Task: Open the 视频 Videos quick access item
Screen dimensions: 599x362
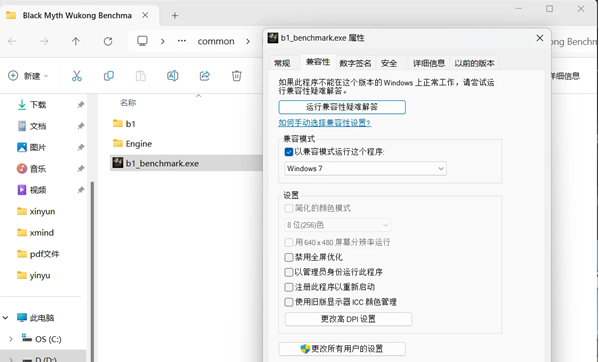Action: (x=38, y=190)
